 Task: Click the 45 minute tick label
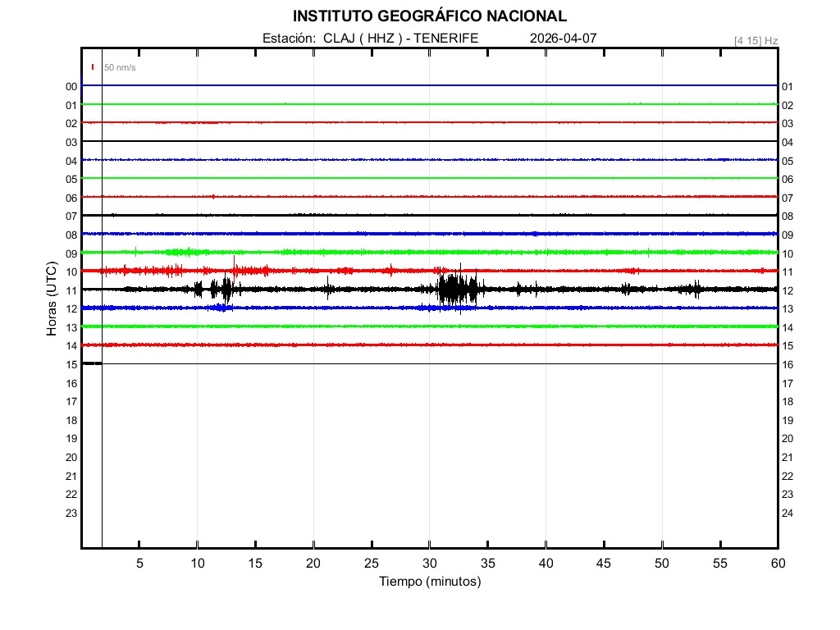coord(604,564)
